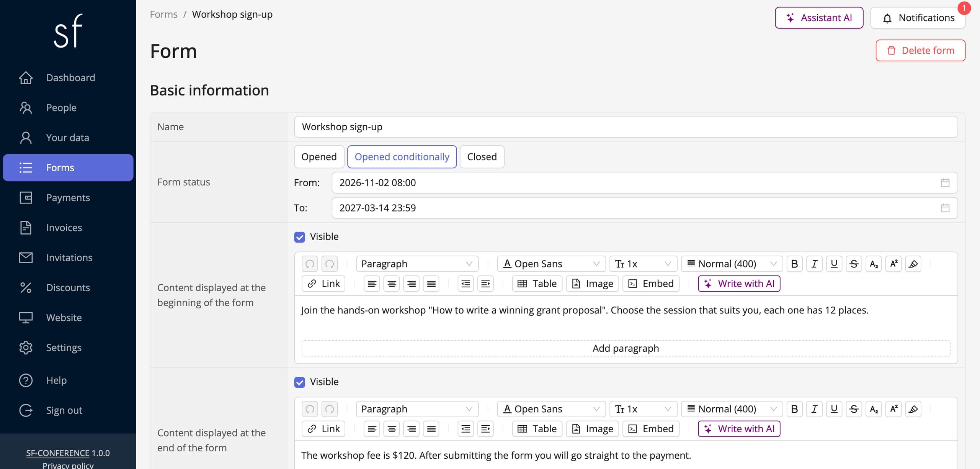Open Invitations in the sidebar
Image resolution: width=980 pixels, height=469 pixels.
68,257
